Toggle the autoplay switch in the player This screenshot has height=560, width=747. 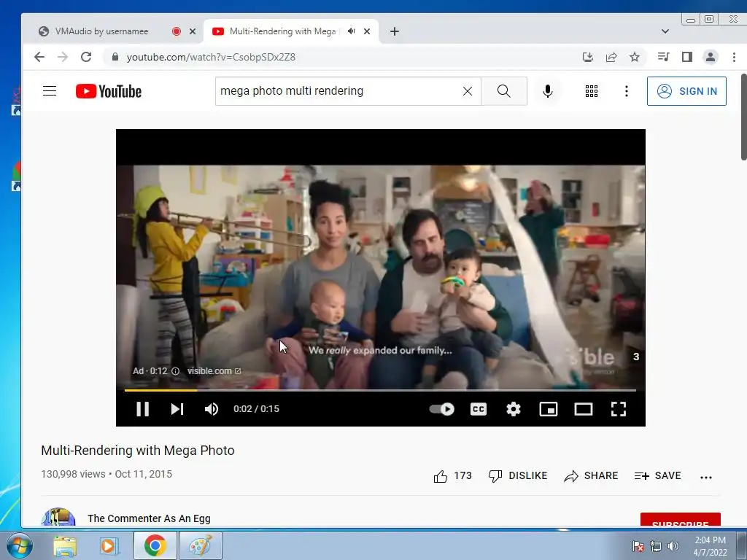(441, 409)
